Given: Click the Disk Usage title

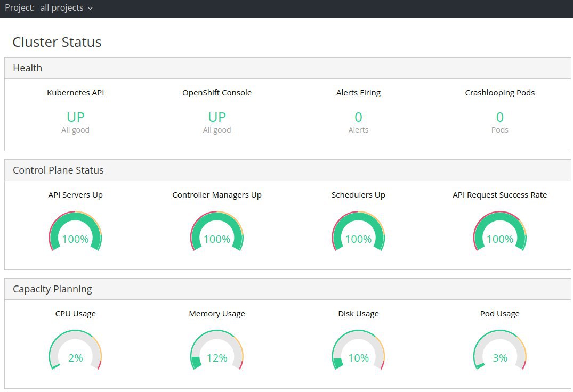Looking at the screenshot, I should click(358, 314).
